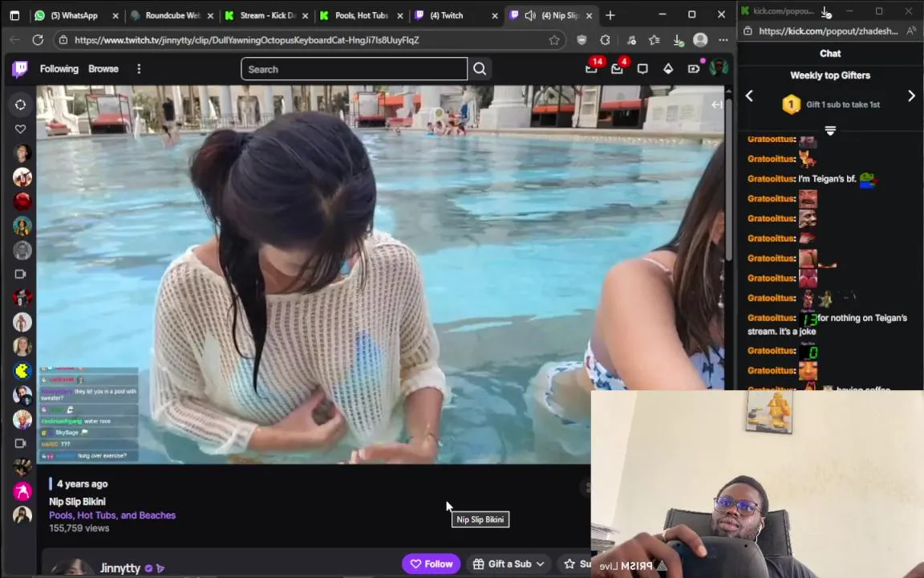The height and width of the screenshot is (578, 924).
Task: Open browser settings and more menu
Action: coord(723,40)
